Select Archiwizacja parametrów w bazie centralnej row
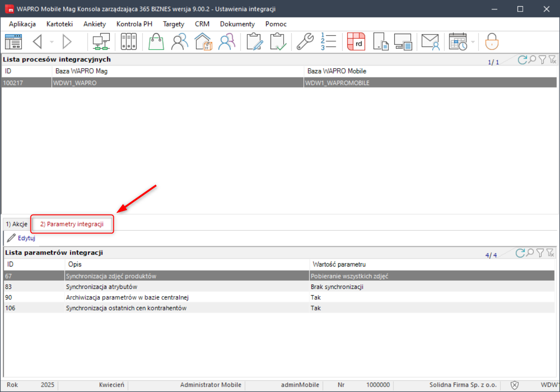 coord(279,297)
